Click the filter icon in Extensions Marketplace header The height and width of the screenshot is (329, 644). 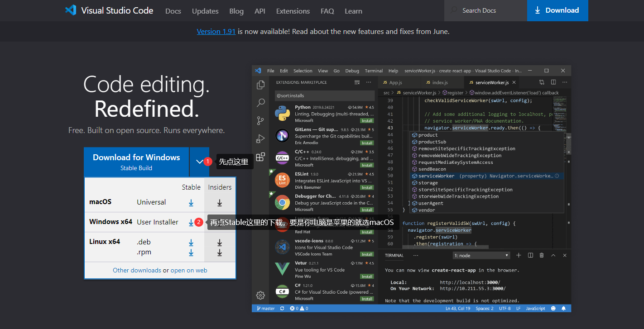tap(357, 82)
